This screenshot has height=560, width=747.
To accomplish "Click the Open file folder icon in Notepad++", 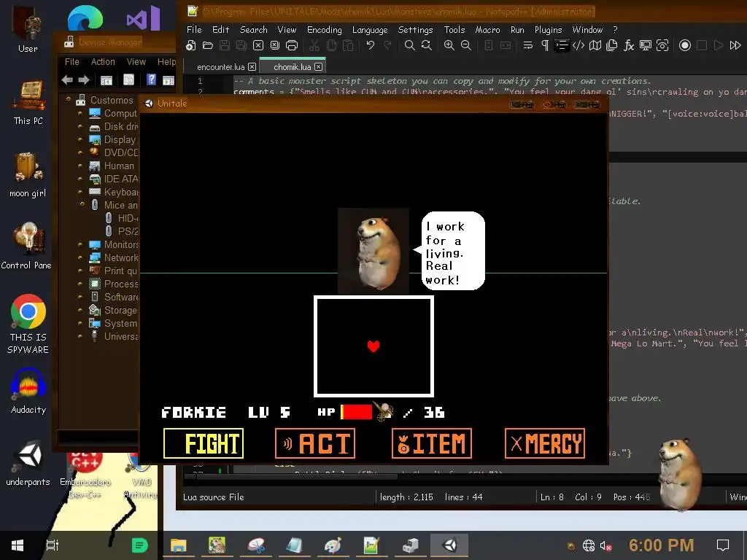I will coord(208,45).
